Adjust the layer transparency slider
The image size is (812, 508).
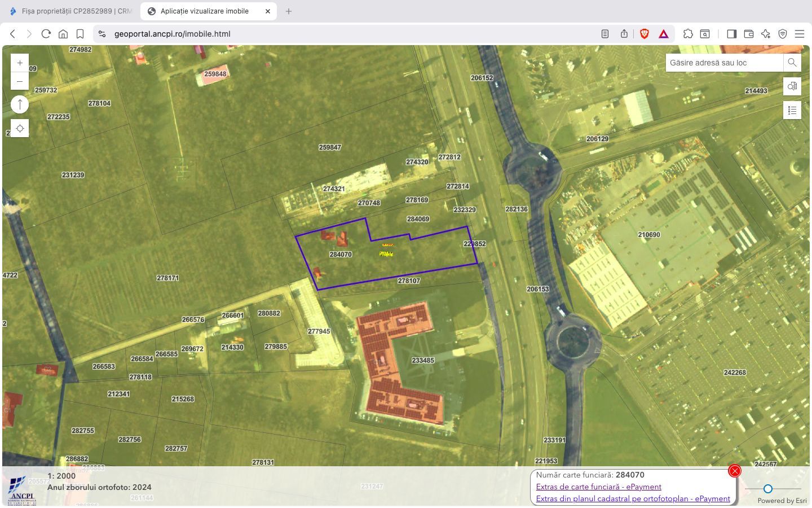[x=767, y=489]
